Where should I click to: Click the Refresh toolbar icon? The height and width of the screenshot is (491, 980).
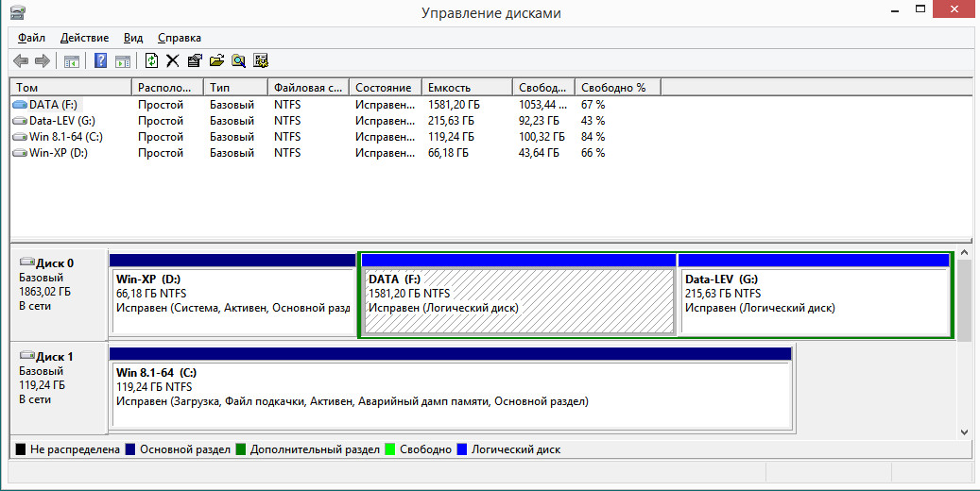151,60
